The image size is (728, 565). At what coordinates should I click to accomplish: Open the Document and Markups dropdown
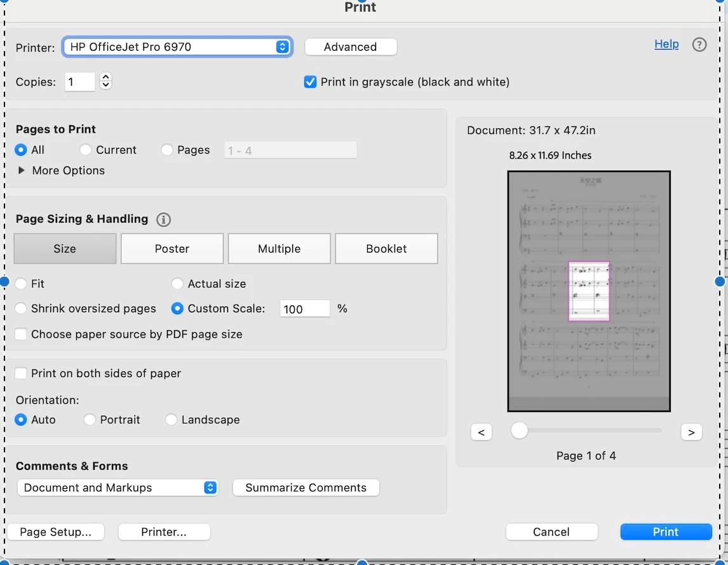pos(118,488)
